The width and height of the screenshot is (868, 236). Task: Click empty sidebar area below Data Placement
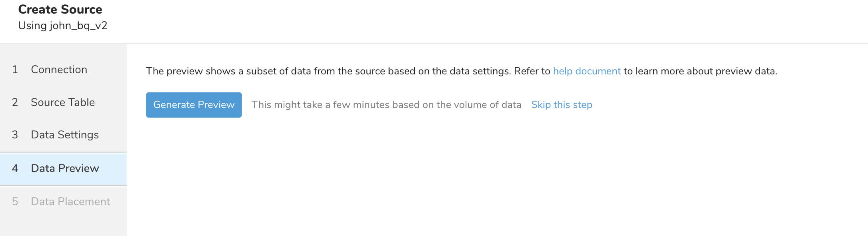[x=63, y=225]
